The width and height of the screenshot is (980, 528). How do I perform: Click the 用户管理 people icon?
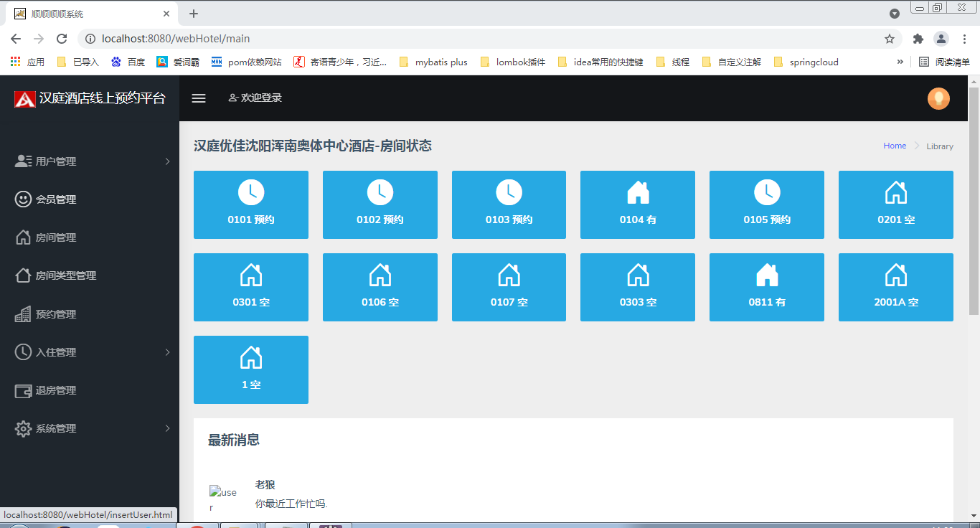click(x=23, y=161)
